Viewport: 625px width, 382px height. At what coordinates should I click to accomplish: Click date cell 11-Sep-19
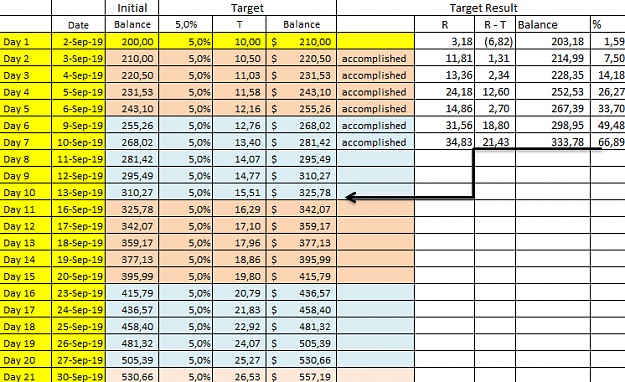tap(79, 159)
